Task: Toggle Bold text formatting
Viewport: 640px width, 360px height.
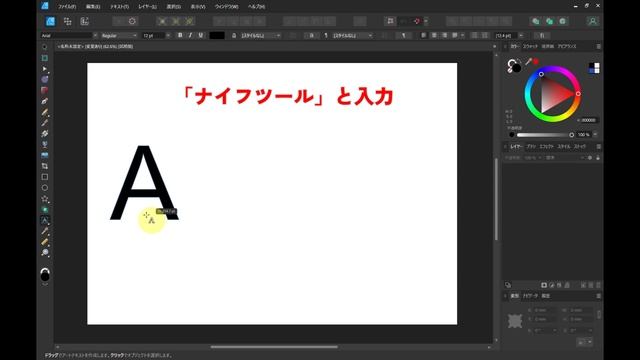Action: click(180, 36)
